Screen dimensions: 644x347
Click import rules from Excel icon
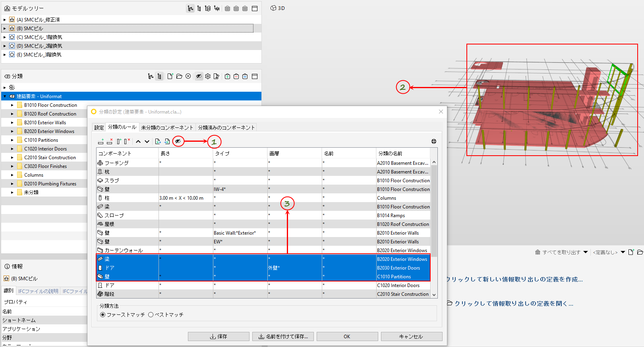point(167,141)
